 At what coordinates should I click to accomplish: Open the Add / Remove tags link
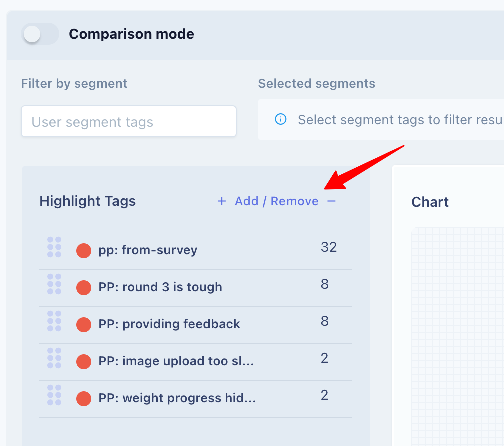(277, 201)
